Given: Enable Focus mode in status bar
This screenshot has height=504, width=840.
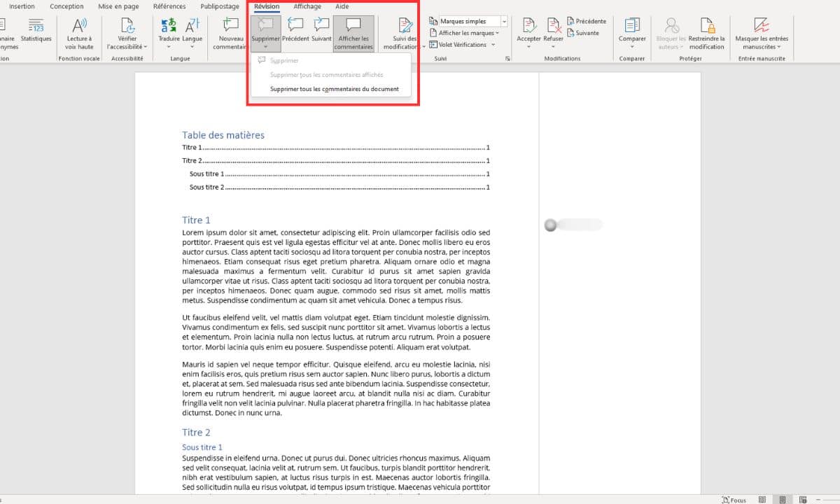Looking at the screenshot, I should 734,500.
